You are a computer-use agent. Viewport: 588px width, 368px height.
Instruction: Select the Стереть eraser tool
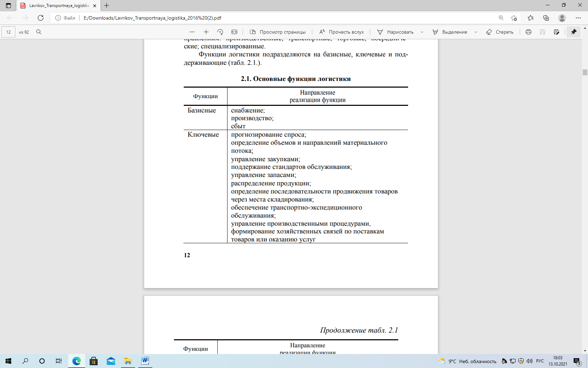500,32
